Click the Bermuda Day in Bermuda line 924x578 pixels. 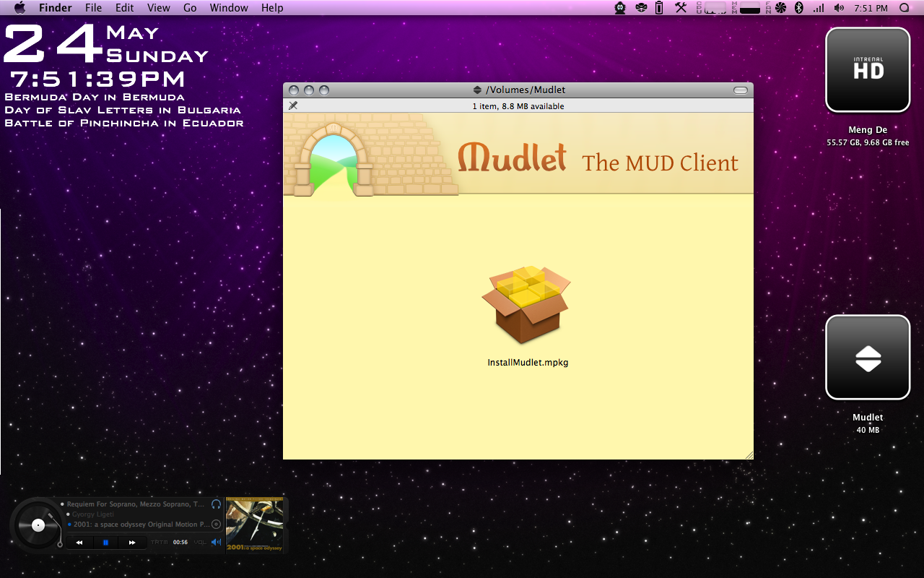(95, 97)
